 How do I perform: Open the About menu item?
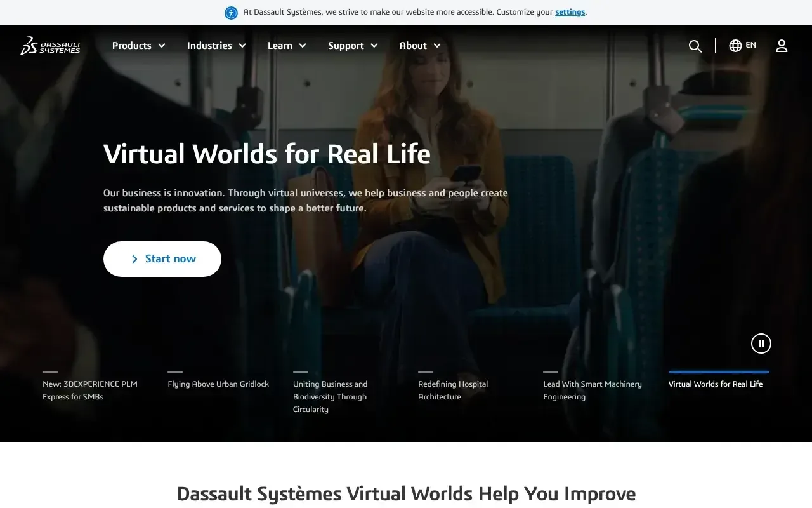coord(419,45)
